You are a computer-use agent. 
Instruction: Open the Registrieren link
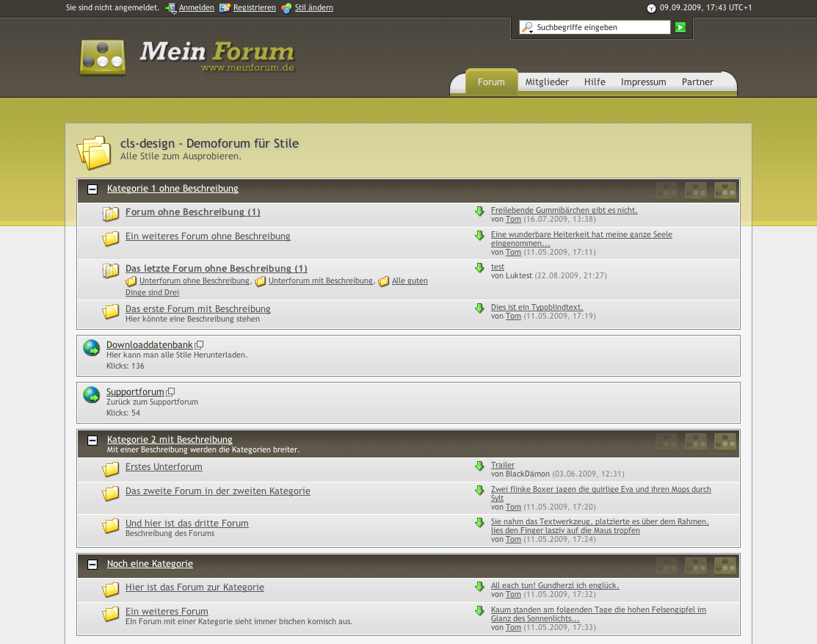coord(254,8)
